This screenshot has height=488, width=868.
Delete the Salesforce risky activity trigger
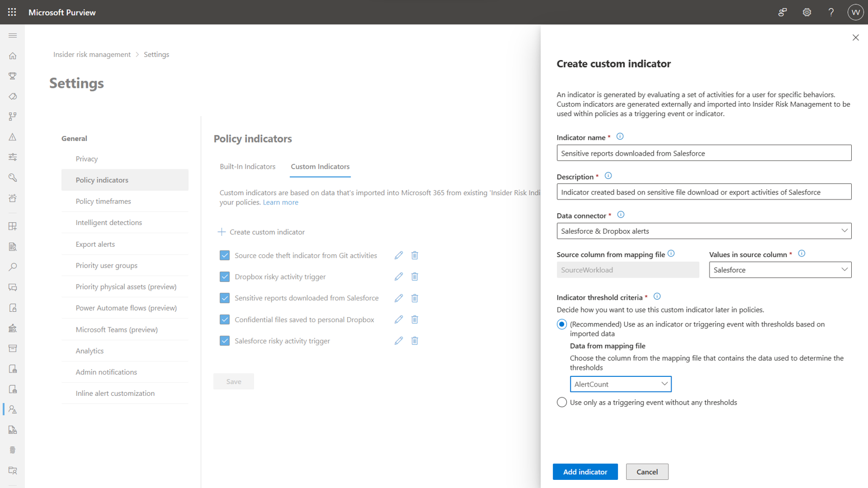(x=414, y=341)
